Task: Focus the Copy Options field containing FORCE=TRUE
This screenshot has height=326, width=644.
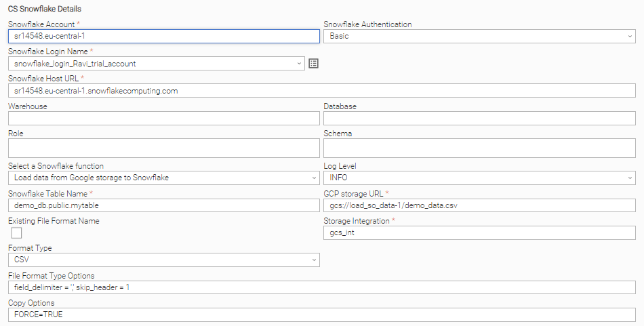Action: [x=321, y=315]
